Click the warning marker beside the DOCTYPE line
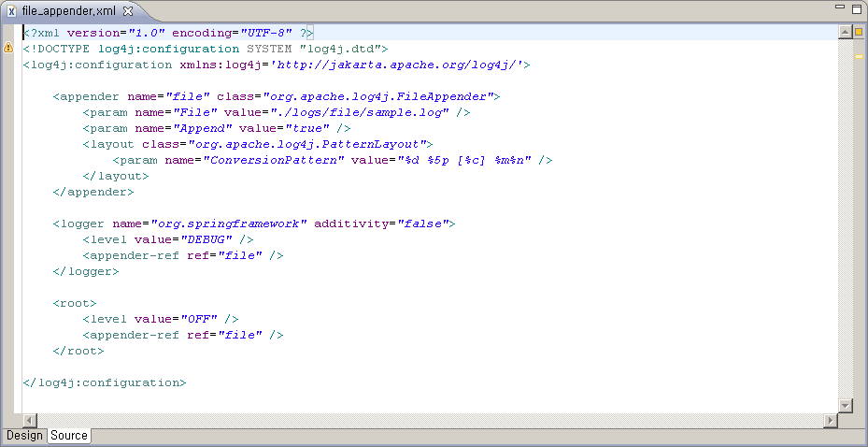Image resolution: width=868 pixels, height=447 pixels. click(8, 48)
